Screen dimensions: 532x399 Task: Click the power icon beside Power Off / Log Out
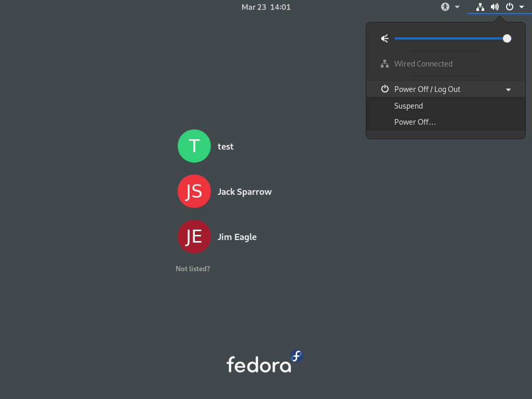tap(385, 89)
